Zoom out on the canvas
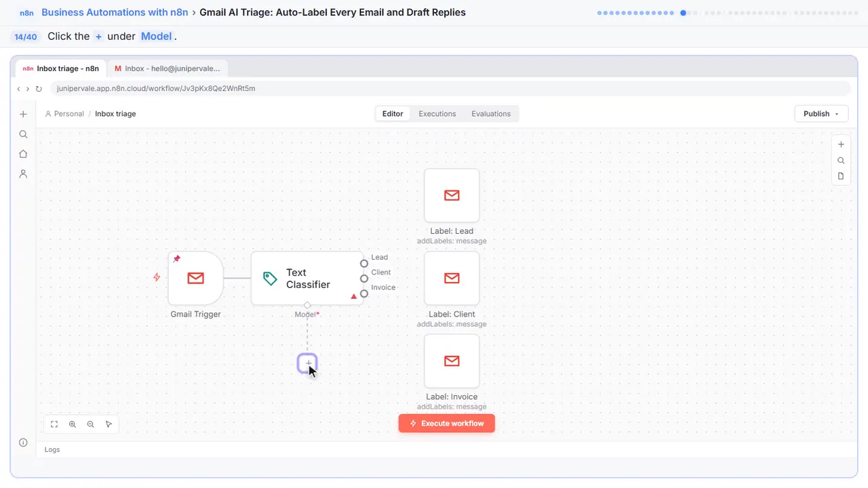Screen dimensions: 868x488 pos(91,424)
